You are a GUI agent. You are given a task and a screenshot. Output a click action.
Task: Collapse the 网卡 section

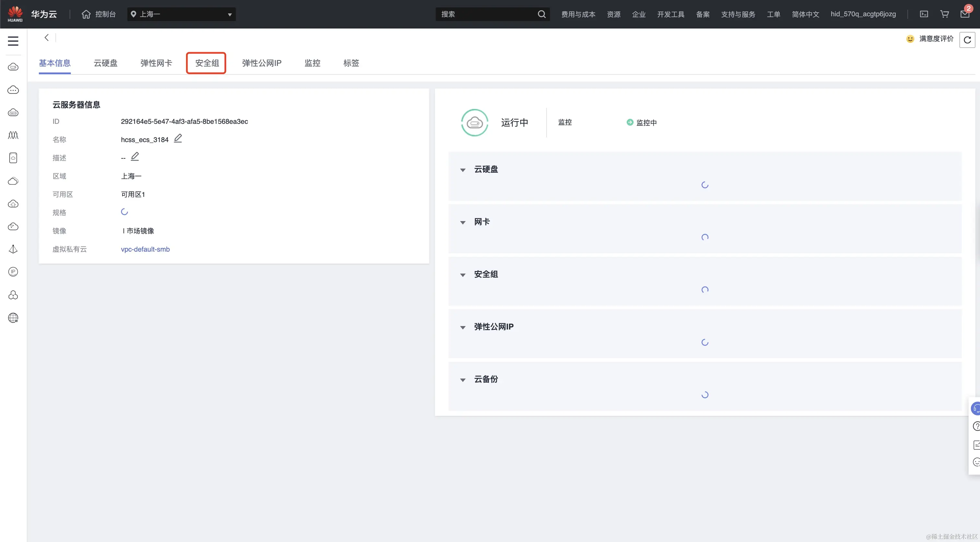(462, 222)
